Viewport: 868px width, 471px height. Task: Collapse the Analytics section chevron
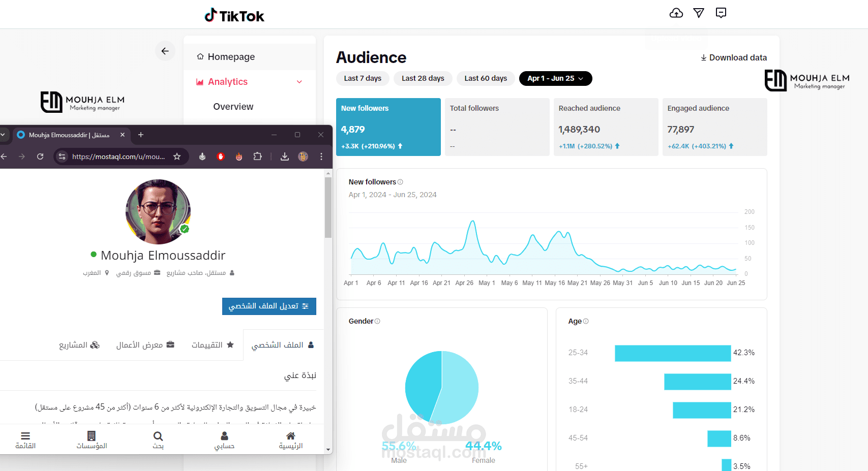tap(300, 82)
